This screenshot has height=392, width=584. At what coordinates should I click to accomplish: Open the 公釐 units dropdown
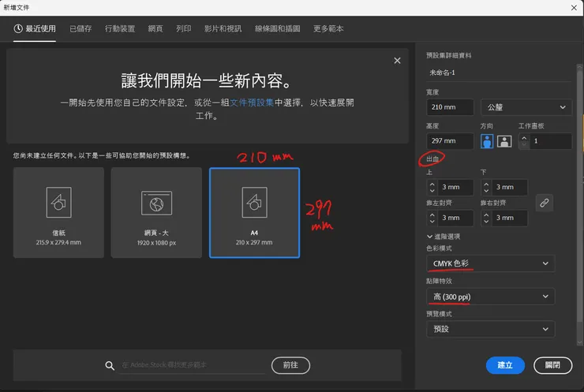click(x=526, y=107)
